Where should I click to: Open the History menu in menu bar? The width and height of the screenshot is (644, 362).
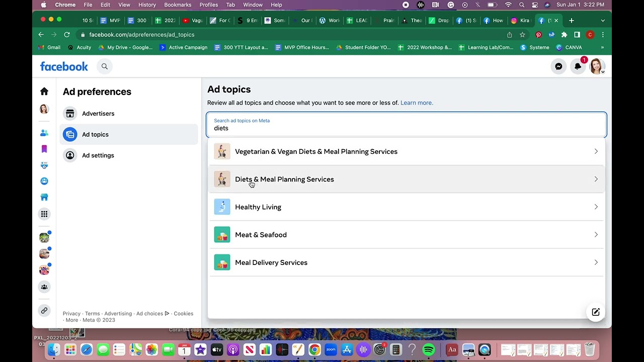click(x=147, y=5)
